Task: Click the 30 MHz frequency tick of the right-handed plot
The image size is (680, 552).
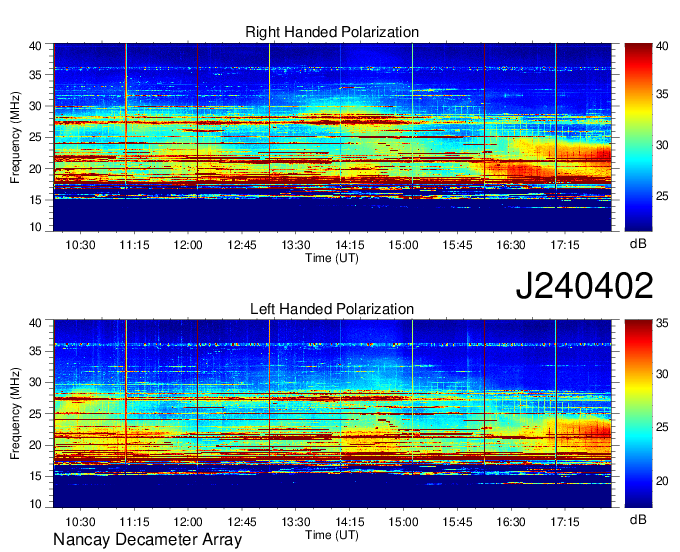Action: [36, 106]
